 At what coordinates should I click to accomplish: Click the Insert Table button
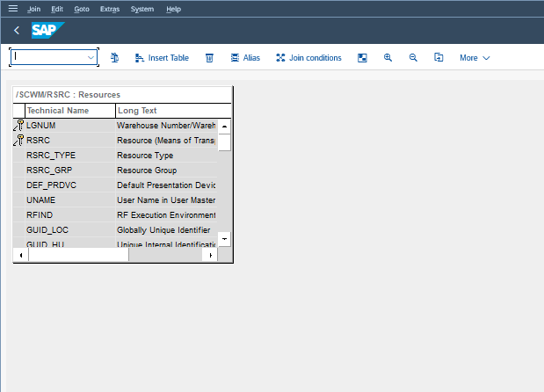[162, 58]
